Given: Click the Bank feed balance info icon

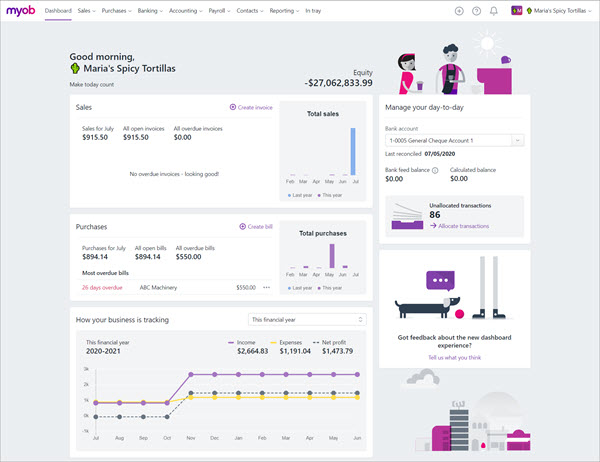Looking at the screenshot, I should coord(435,170).
